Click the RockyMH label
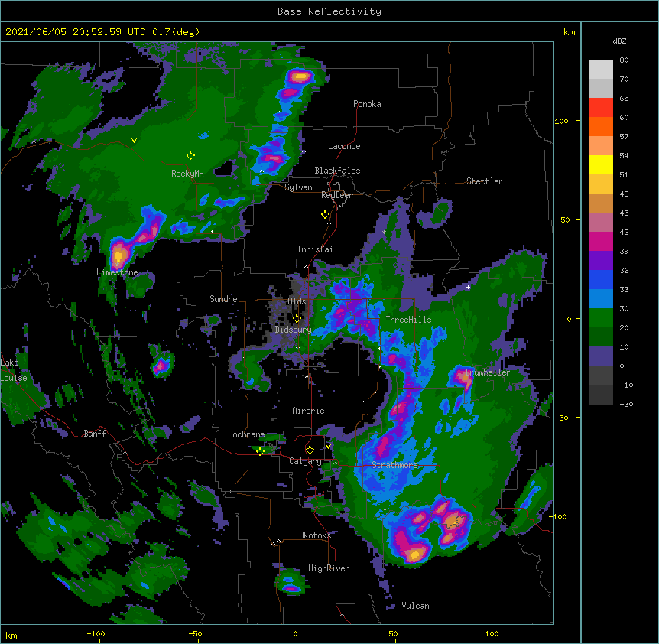The image size is (659, 644). [x=187, y=173]
